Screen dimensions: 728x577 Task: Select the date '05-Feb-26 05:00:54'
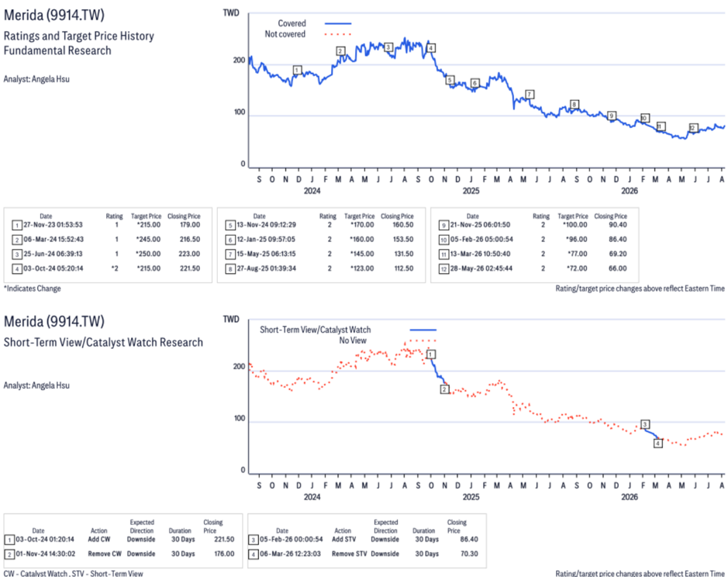482,240
